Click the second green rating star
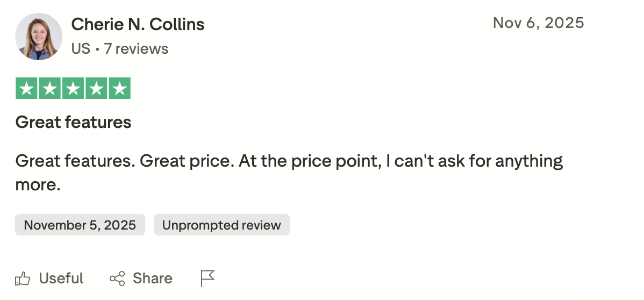The width and height of the screenshot is (644, 300). click(49, 89)
